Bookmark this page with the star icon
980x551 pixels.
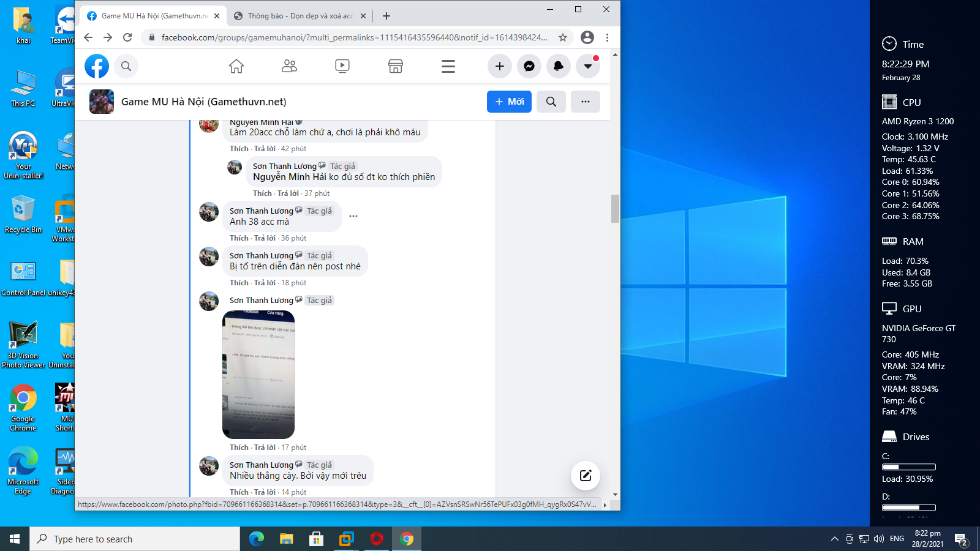pos(563,37)
